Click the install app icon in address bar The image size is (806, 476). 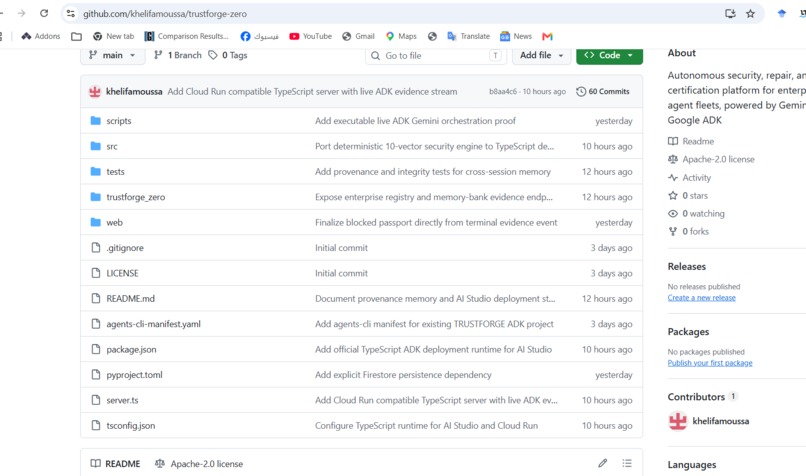730,14
